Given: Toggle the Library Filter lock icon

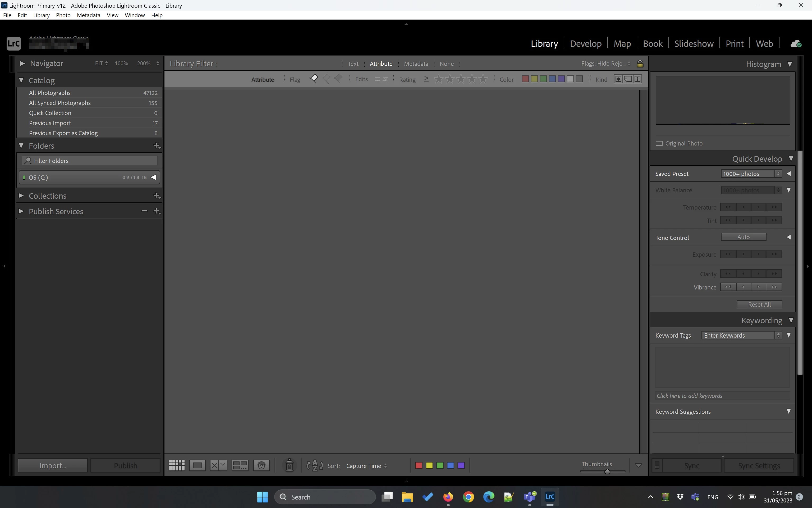Looking at the screenshot, I should [x=640, y=63].
